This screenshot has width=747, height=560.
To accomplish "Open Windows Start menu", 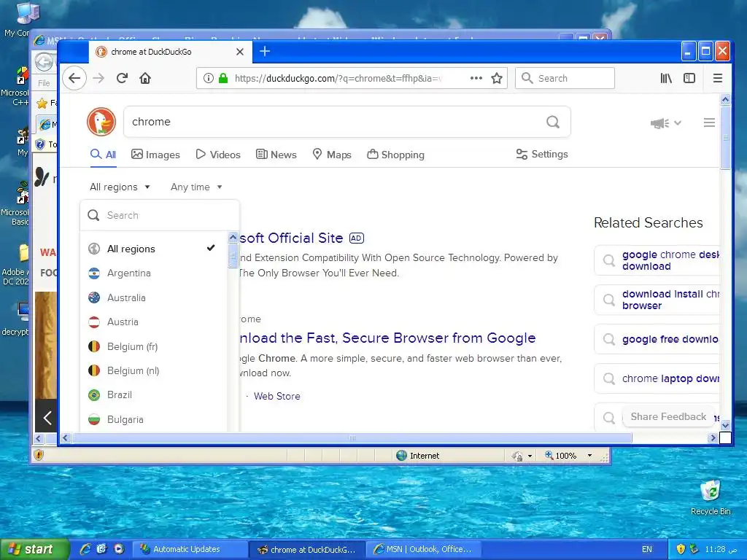I will coord(34,549).
